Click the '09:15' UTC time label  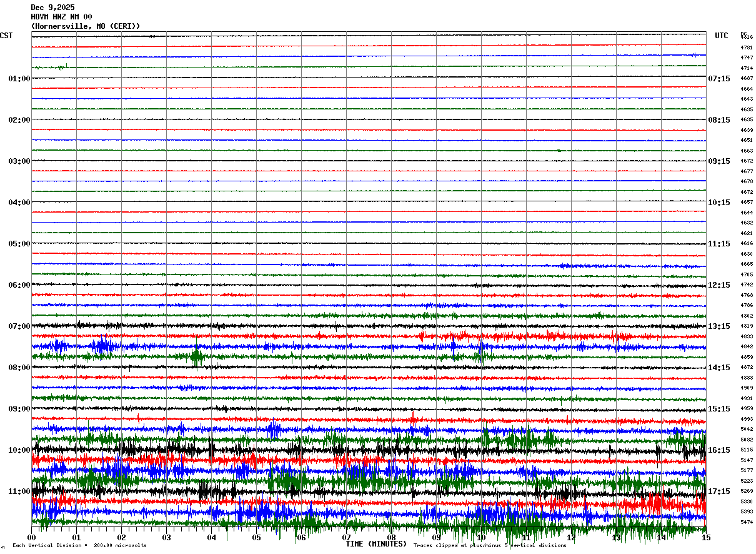point(719,161)
